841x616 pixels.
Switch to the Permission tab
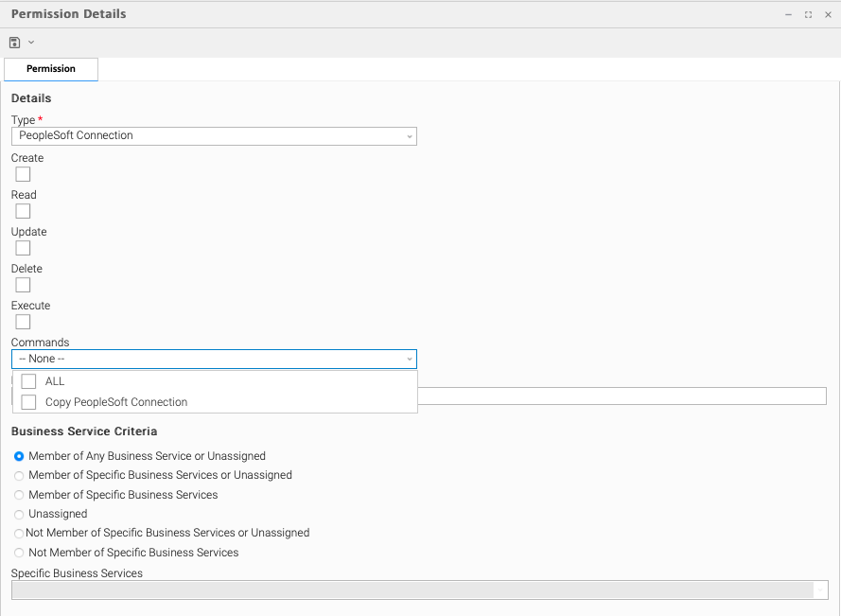[51, 69]
